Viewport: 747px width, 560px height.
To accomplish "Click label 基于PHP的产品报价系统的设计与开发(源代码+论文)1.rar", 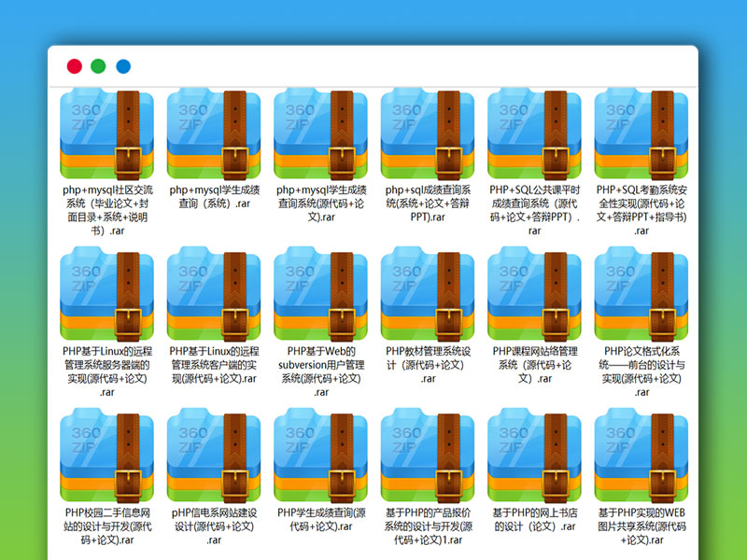I will [x=429, y=526].
